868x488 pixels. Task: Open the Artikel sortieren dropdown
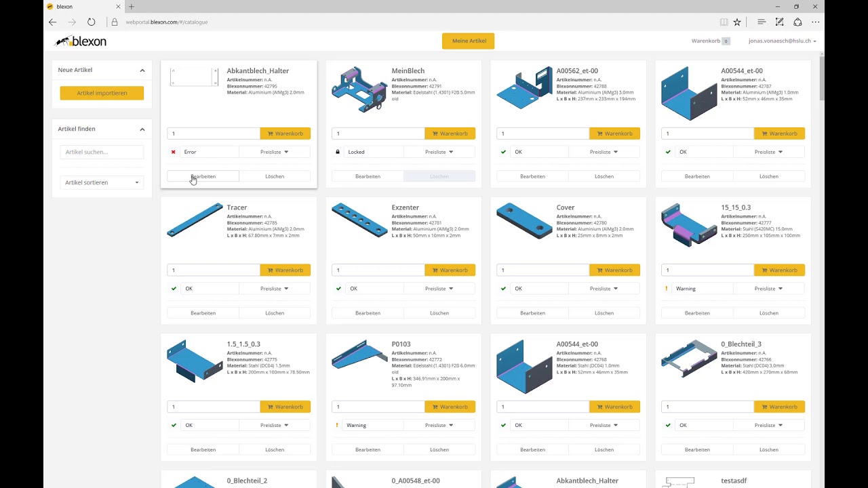(x=102, y=182)
